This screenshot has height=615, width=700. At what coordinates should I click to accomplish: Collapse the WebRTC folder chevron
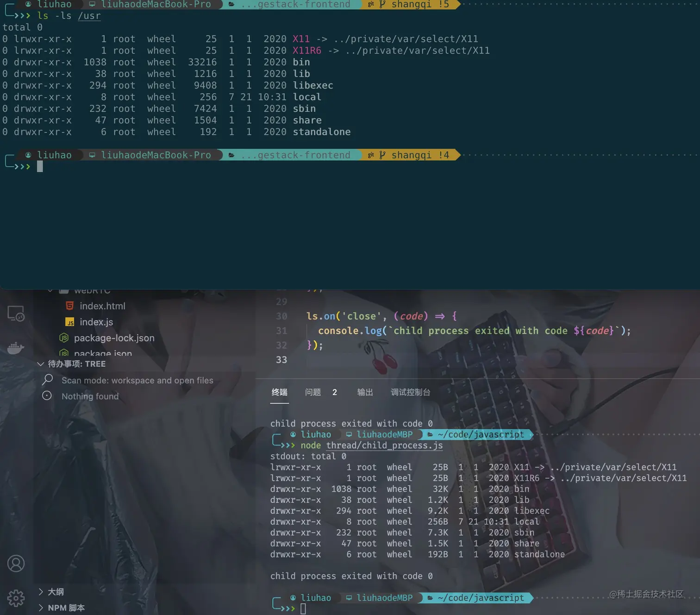(x=50, y=291)
